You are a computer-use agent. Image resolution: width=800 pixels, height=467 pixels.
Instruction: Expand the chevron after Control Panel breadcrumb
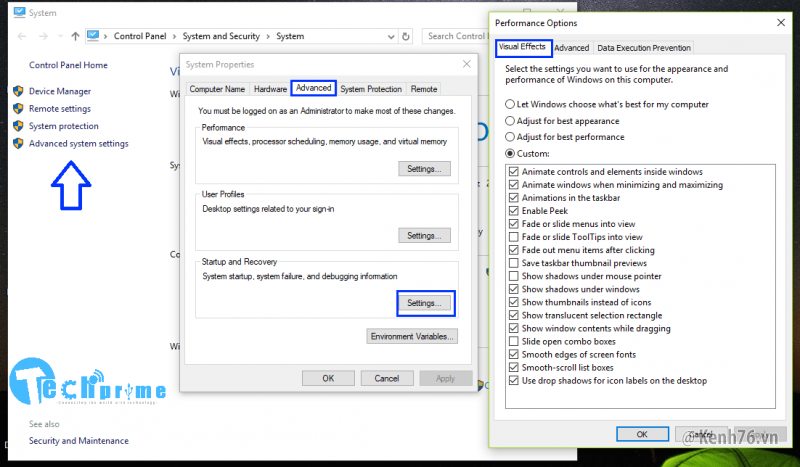tap(176, 37)
